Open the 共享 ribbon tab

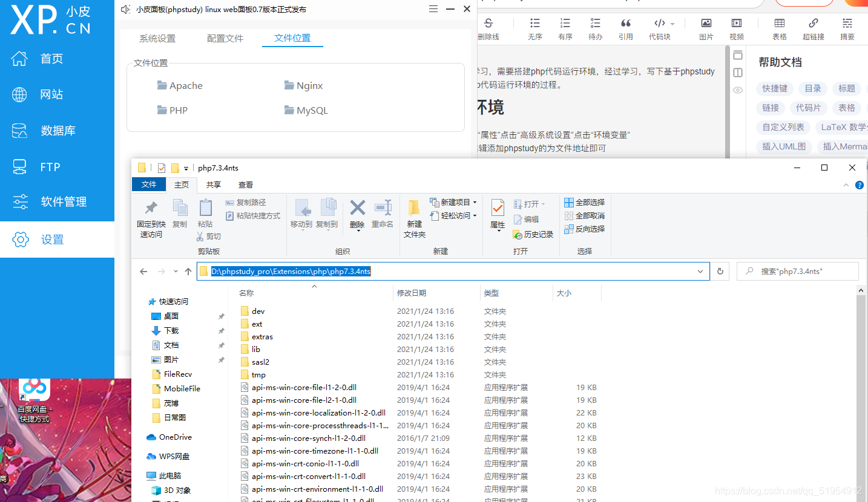[x=213, y=184]
